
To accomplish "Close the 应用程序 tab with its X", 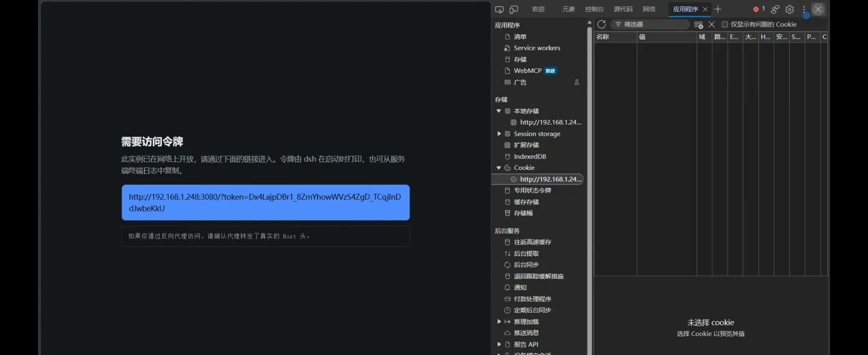I will coord(705,9).
